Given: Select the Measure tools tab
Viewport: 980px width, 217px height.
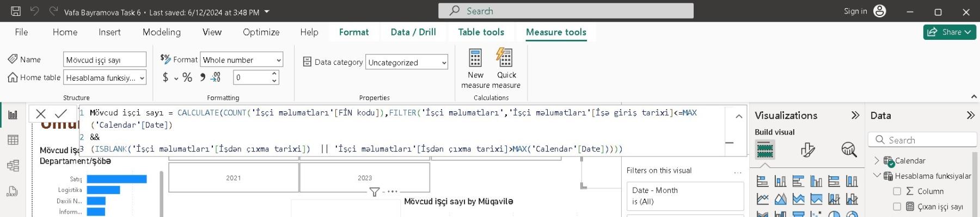Looking at the screenshot, I should pyautogui.click(x=556, y=32).
